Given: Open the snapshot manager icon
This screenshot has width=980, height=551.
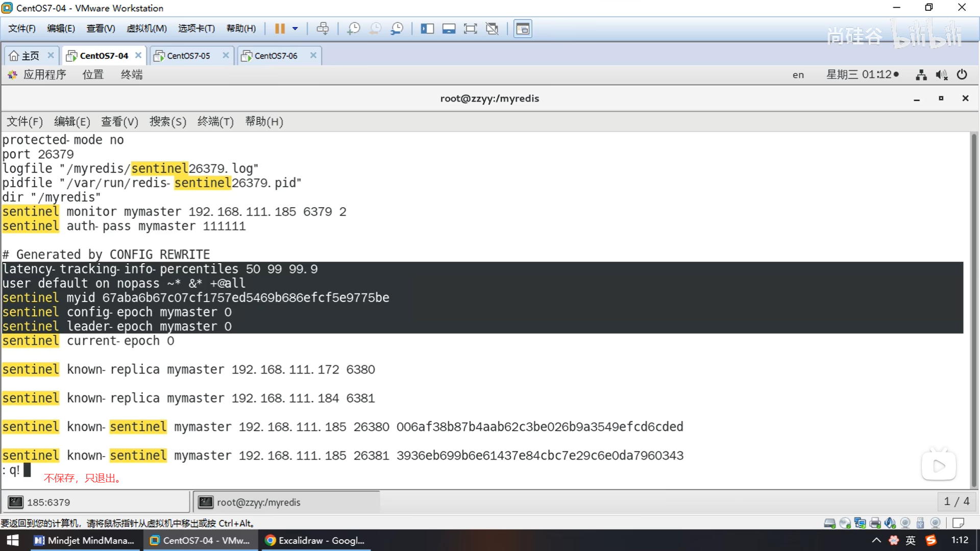Looking at the screenshot, I should (397, 29).
